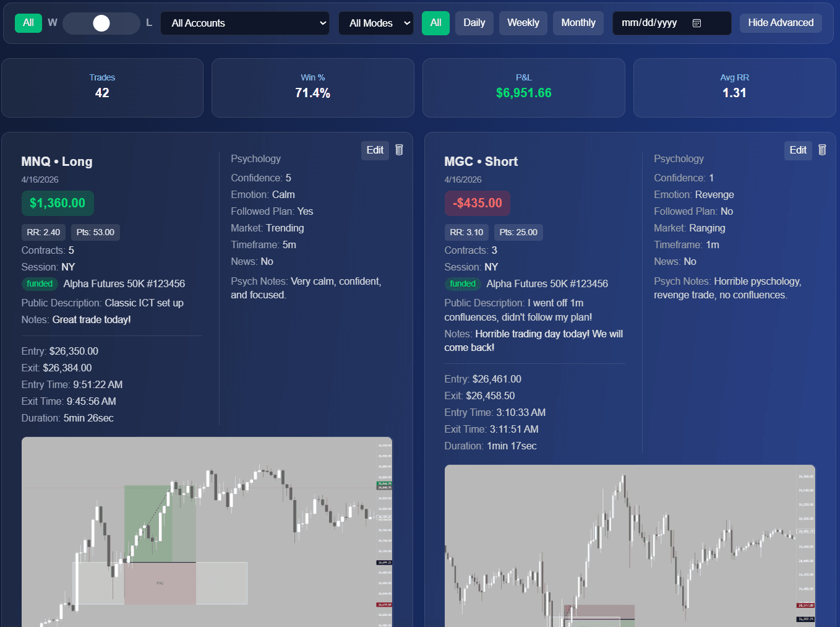Switch to the Daily period filter

coord(474,23)
